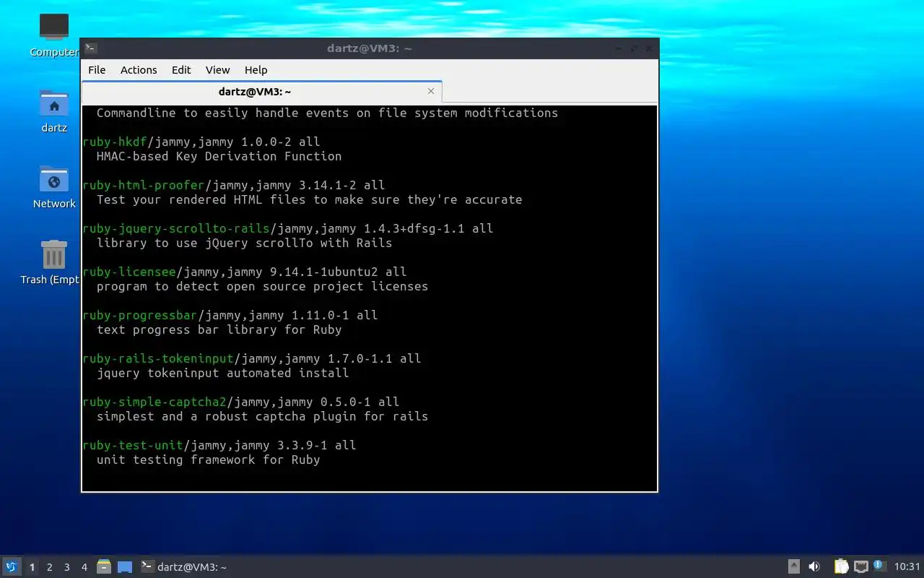Open the Computer desktop icon

pyautogui.click(x=54, y=35)
